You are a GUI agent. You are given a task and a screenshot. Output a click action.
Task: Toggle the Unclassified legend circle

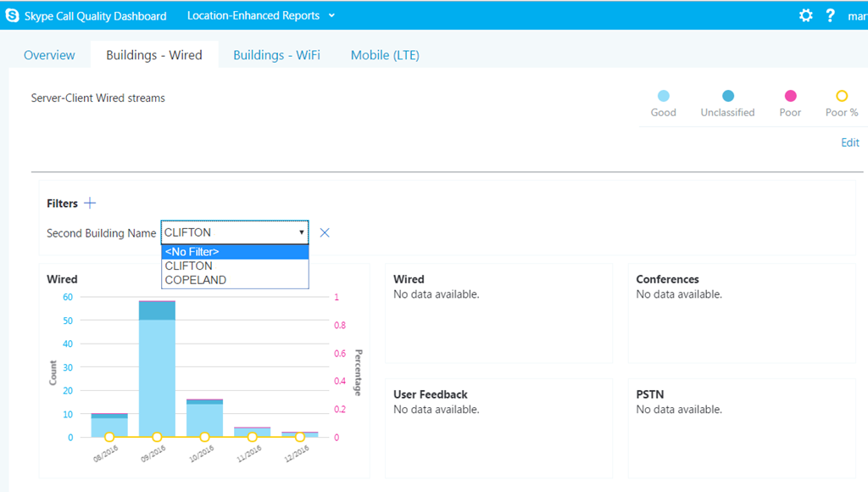[x=727, y=96]
